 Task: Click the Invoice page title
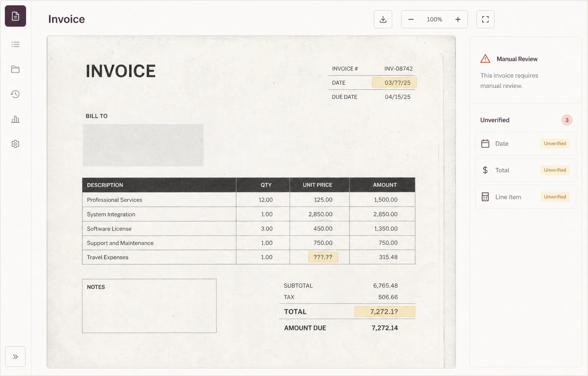[66, 19]
